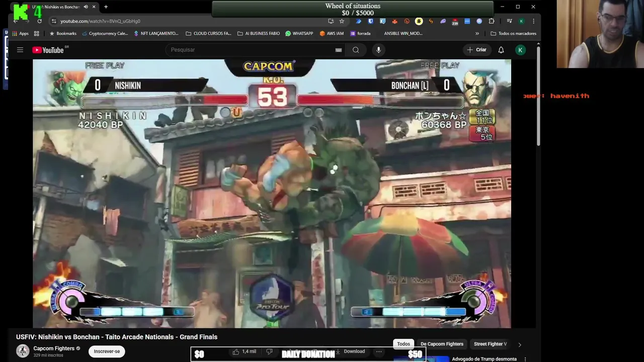Open the Criar create menu
This screenshot has height=362, width=644.
click(476, 50)
